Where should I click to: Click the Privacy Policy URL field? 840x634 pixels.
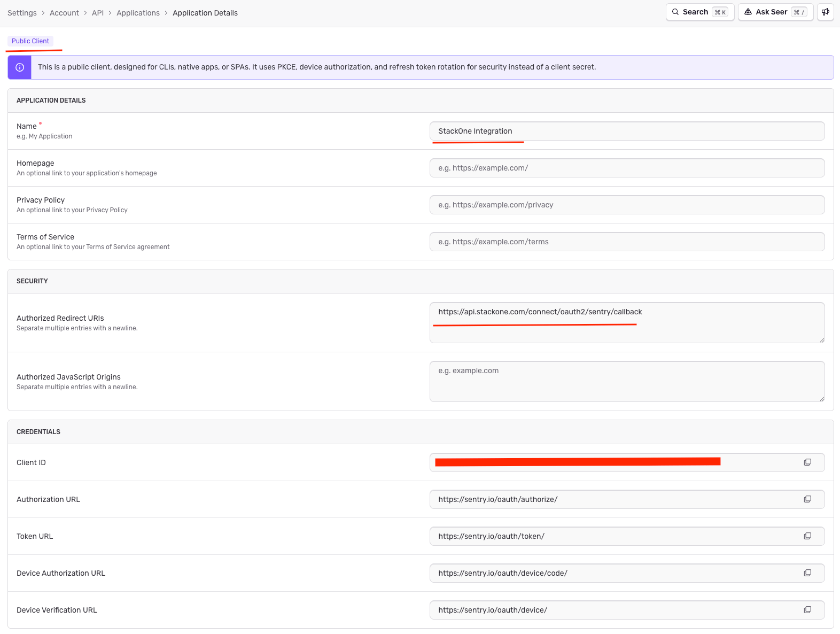[627, 205]
